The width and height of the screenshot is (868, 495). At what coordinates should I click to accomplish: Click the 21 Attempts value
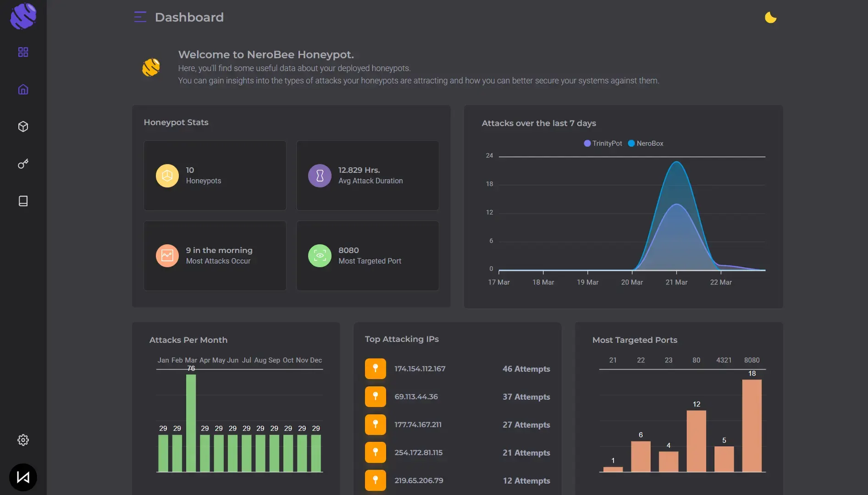pos(526,453)
